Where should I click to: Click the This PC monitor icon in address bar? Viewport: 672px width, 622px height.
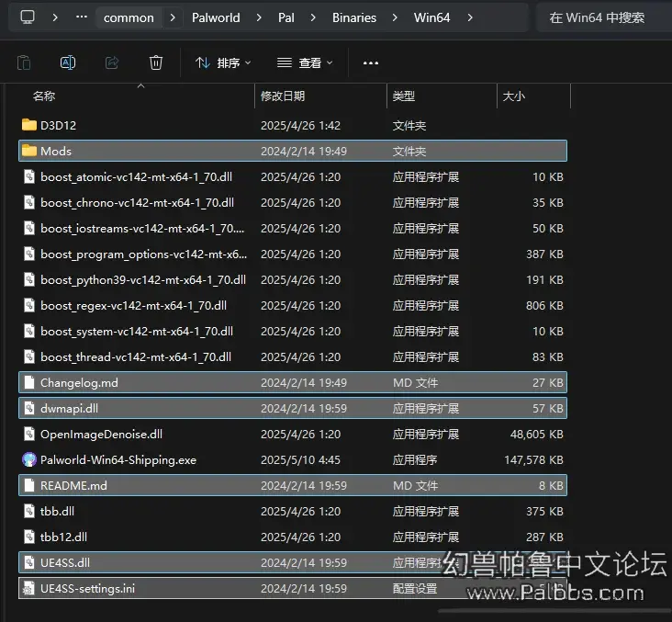coord(28,17)
